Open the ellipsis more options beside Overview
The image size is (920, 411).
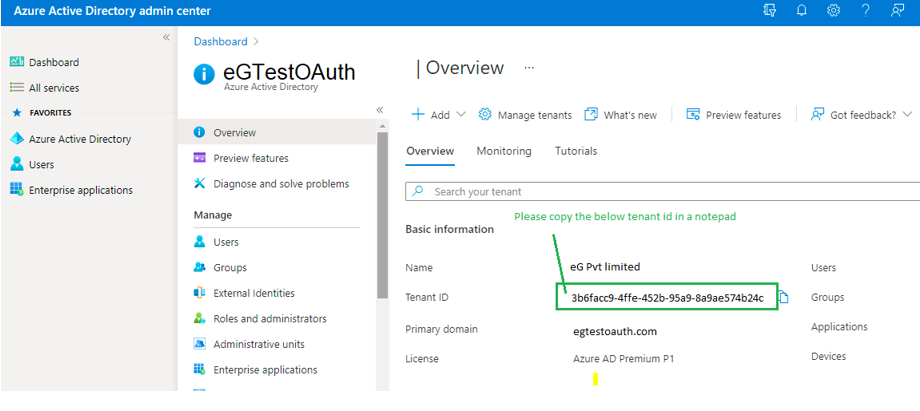coord(529,68)
